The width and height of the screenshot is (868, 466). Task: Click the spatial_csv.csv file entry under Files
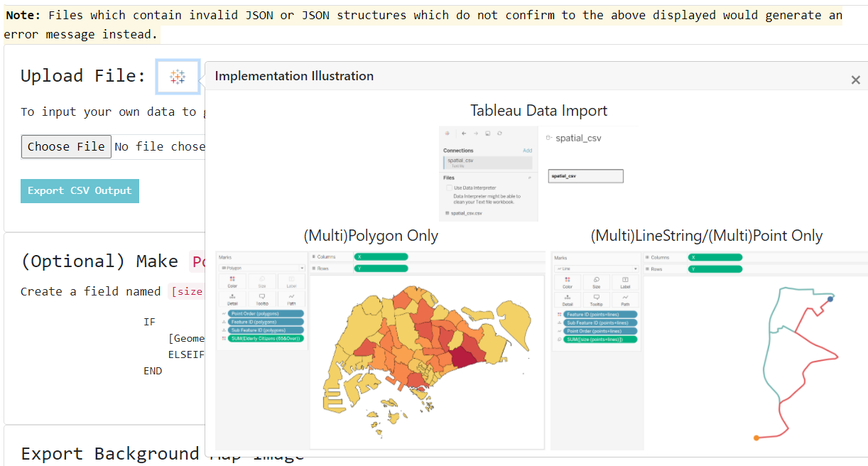click(x=464, y=213)
